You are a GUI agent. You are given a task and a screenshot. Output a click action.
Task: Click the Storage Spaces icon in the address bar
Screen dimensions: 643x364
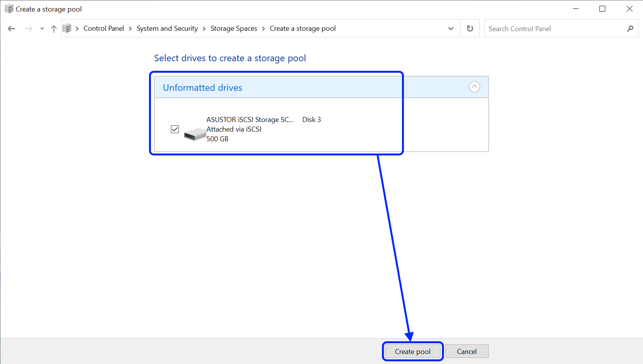click(x=67, y=28)
